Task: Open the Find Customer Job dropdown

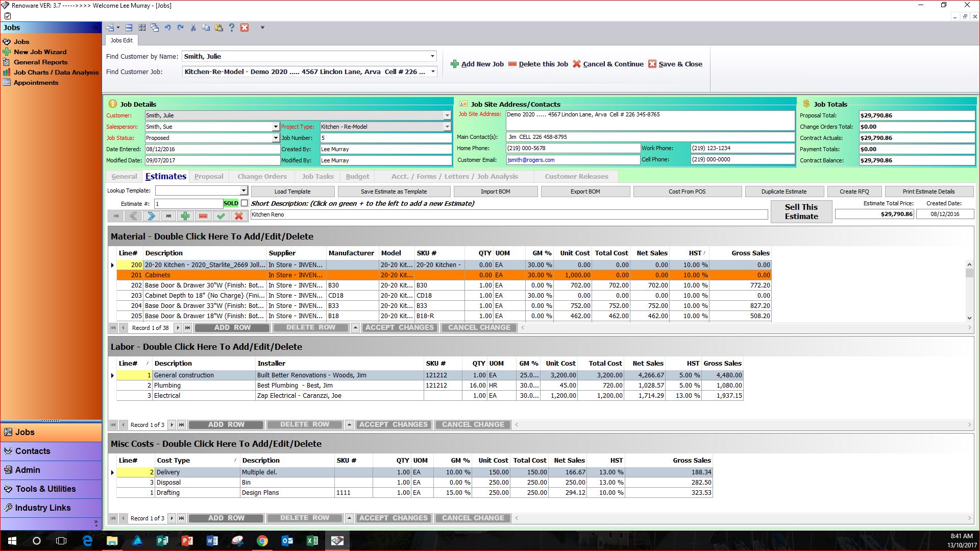Action: 432,71
